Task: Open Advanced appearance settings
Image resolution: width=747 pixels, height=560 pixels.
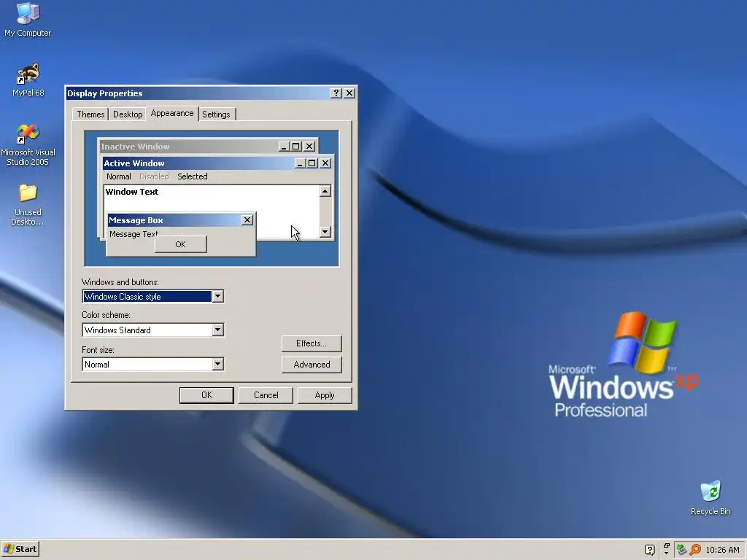Action: (311, 365)
